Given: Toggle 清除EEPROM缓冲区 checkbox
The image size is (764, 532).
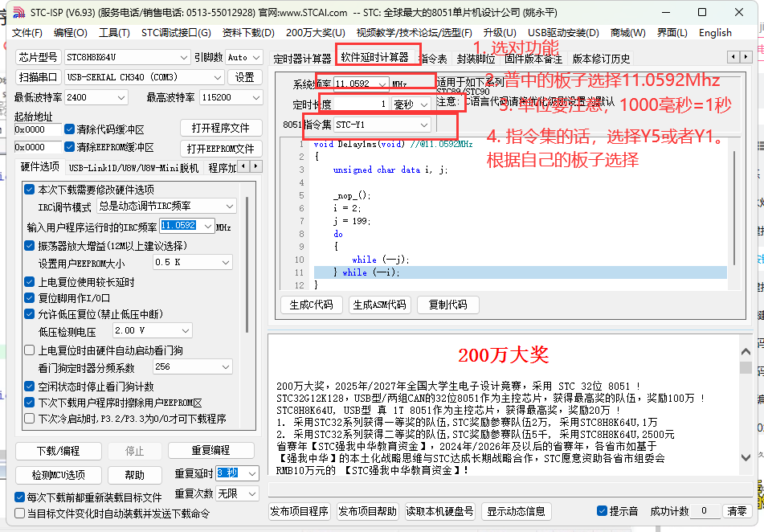Looking at the screenshot, I should [x=69, y=147].
